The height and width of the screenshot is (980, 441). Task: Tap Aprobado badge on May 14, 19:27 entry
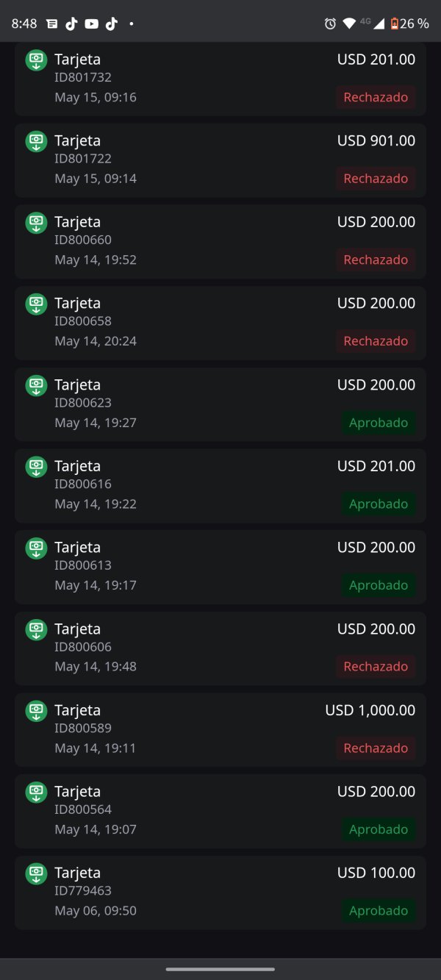click(378, 423)
